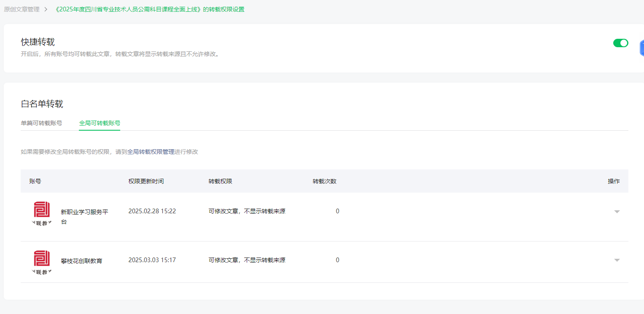Click the 新职业学习服务平台 account avatar
This screenshot has height=314, width=644.
coord(42,214)
